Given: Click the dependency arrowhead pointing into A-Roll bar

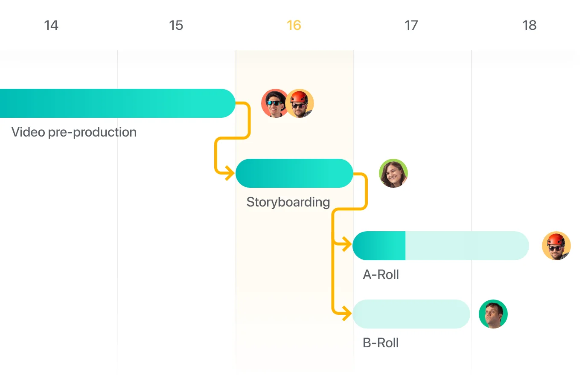Looking at the screenshot, I should (346, 244).
